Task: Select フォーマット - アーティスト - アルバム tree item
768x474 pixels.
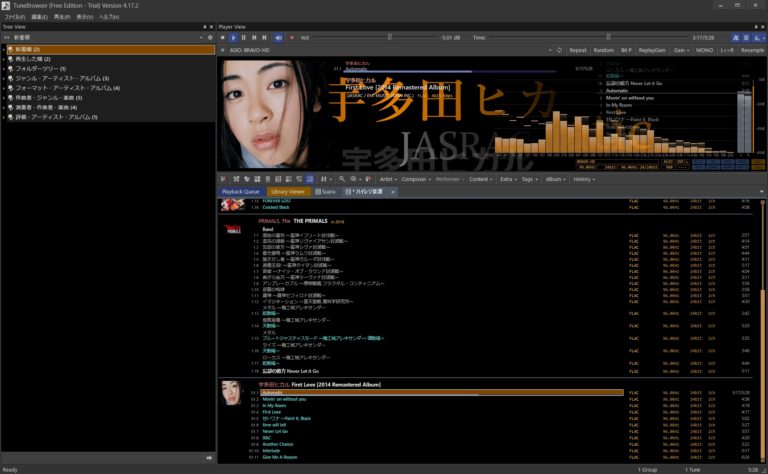Action: click(67, 88)
